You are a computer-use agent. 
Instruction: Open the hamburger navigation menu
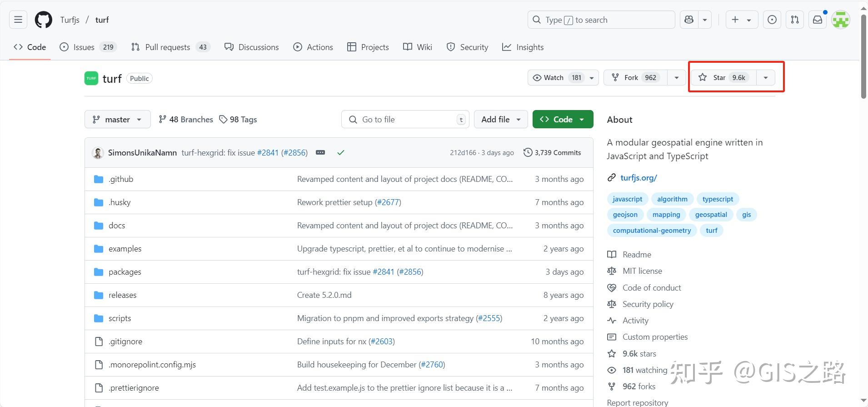coord(18,20)
